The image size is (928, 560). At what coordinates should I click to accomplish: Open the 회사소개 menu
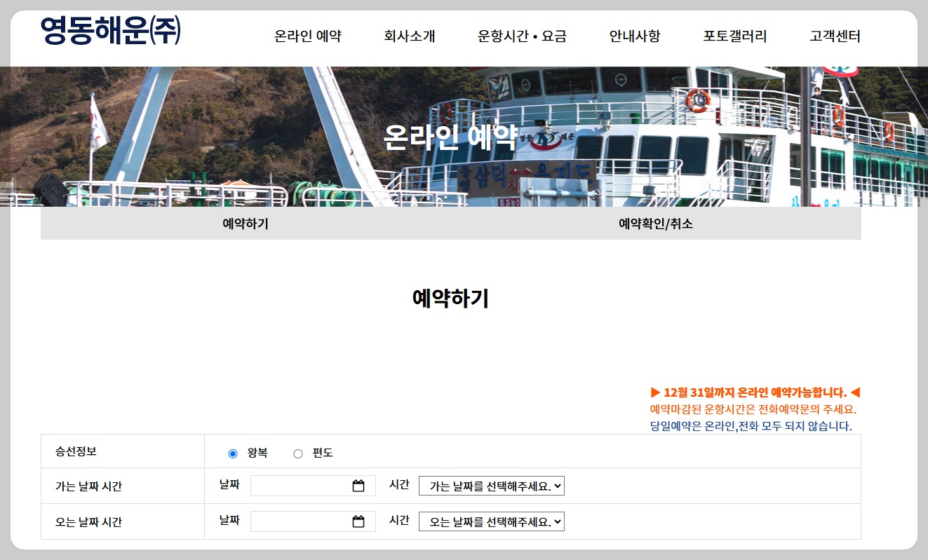[410, 36]
